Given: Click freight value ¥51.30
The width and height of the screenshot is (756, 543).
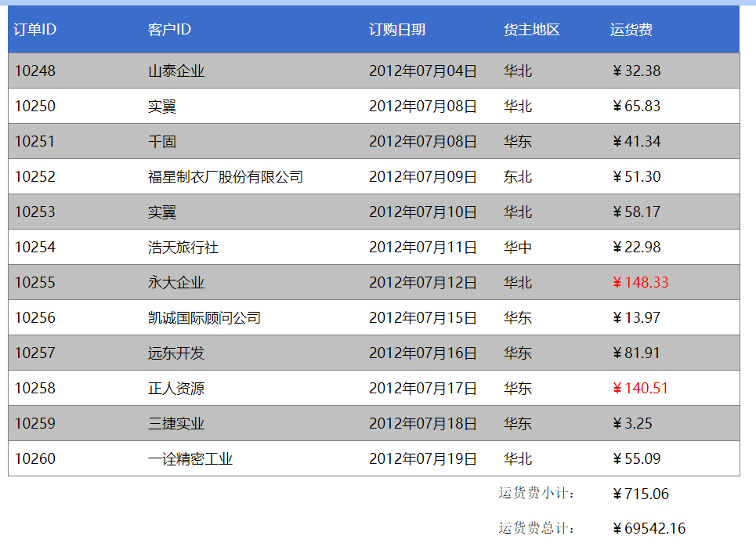Looking at the screenshot, I should (x=636, y=176).
